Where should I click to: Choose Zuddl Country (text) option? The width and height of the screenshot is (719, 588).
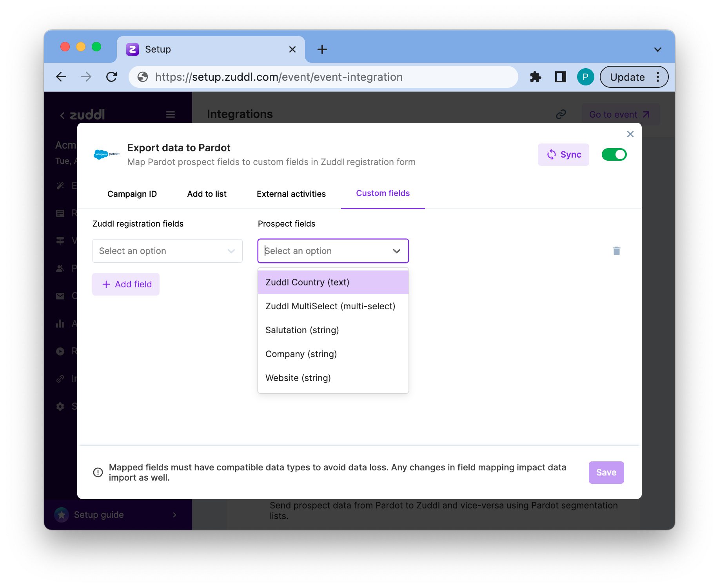tap(333, 282)
